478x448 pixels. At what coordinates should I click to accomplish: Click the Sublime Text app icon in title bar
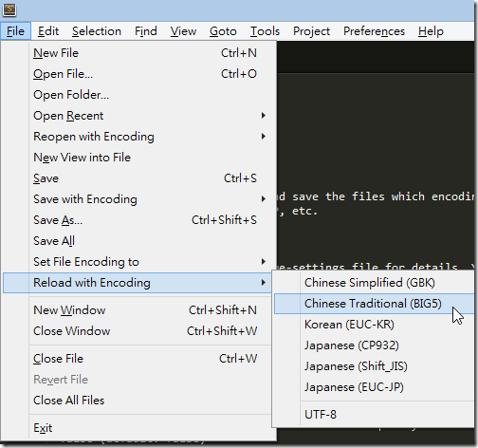coord(9,9)
